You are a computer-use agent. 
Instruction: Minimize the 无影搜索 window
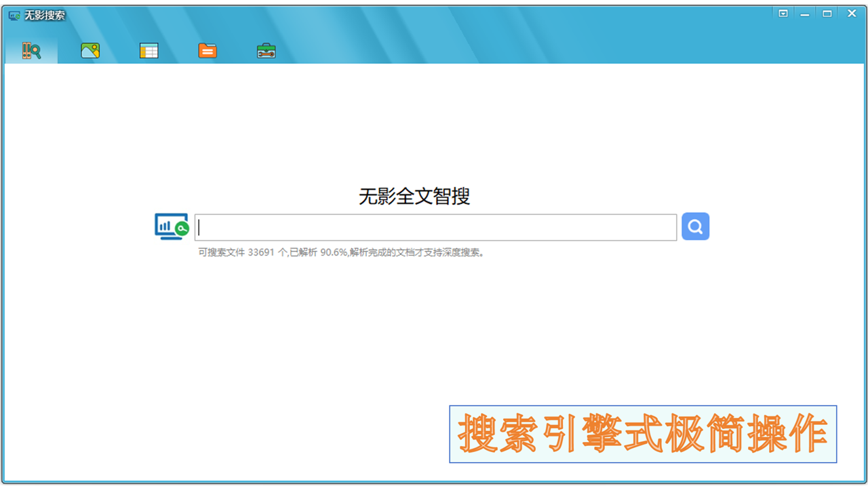[x=806, y=12]
